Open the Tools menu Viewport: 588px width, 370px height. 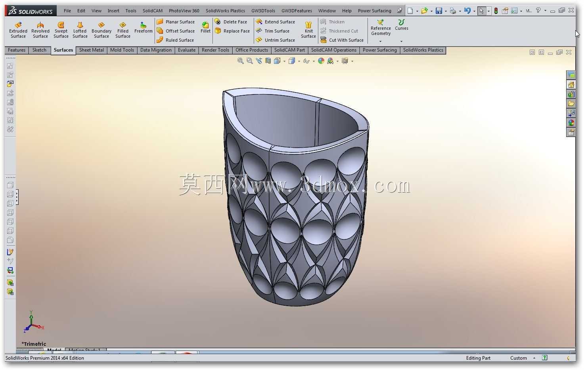point(131,11)
